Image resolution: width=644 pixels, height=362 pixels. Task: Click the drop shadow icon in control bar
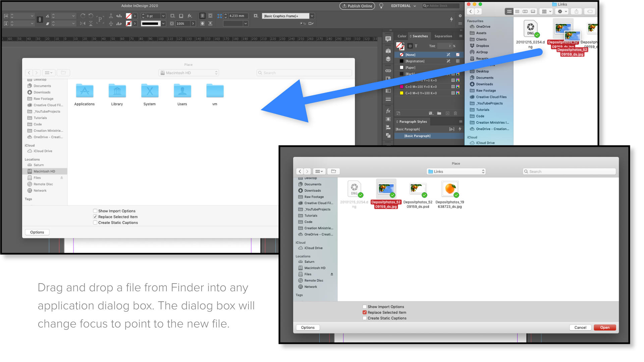pos(181,16)
